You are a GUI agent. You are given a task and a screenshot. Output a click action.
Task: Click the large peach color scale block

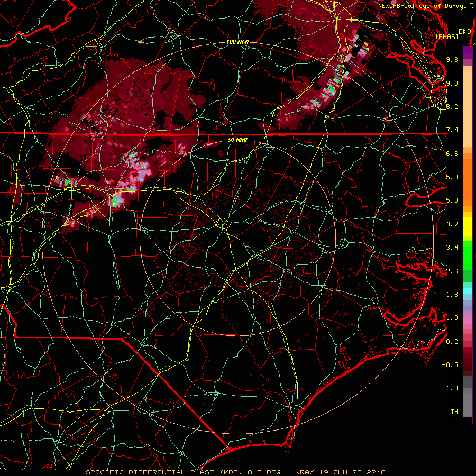[467, 108]
